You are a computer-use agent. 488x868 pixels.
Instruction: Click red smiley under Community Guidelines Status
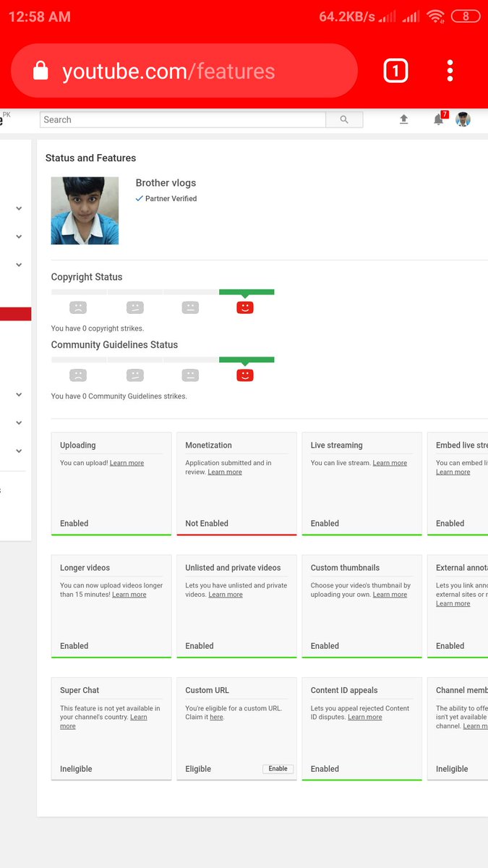245,375
